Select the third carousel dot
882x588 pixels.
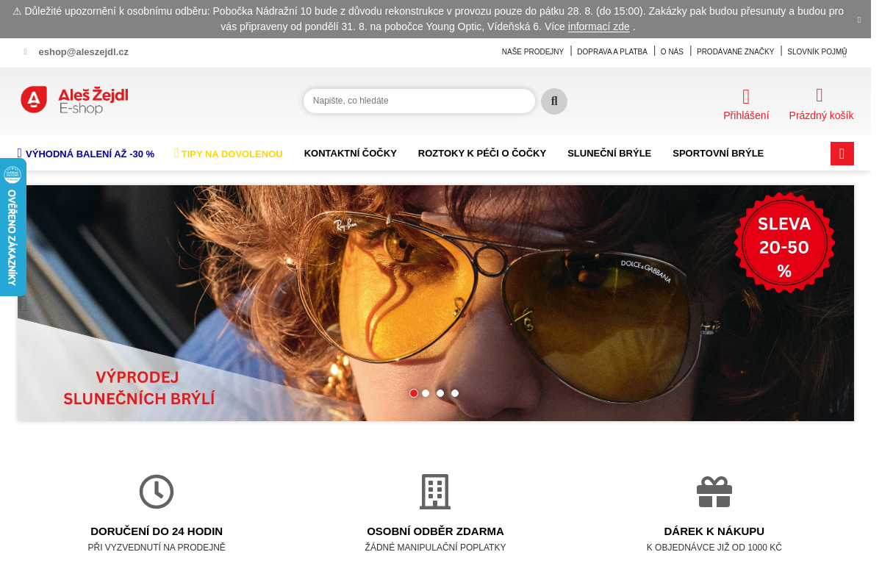pyautogui.click(x=440, y=393)
